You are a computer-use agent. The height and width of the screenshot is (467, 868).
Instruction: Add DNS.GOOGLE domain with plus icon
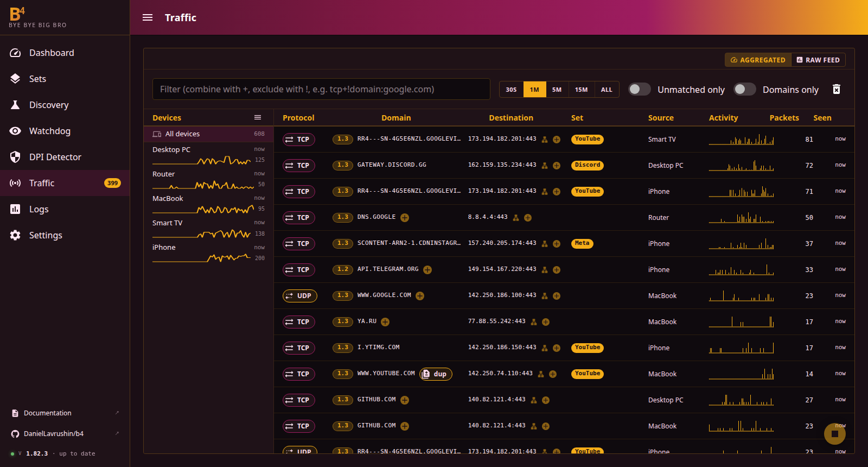point(405,218)
